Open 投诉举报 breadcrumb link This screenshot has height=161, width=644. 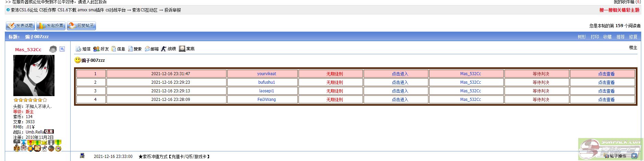point(172,10)
